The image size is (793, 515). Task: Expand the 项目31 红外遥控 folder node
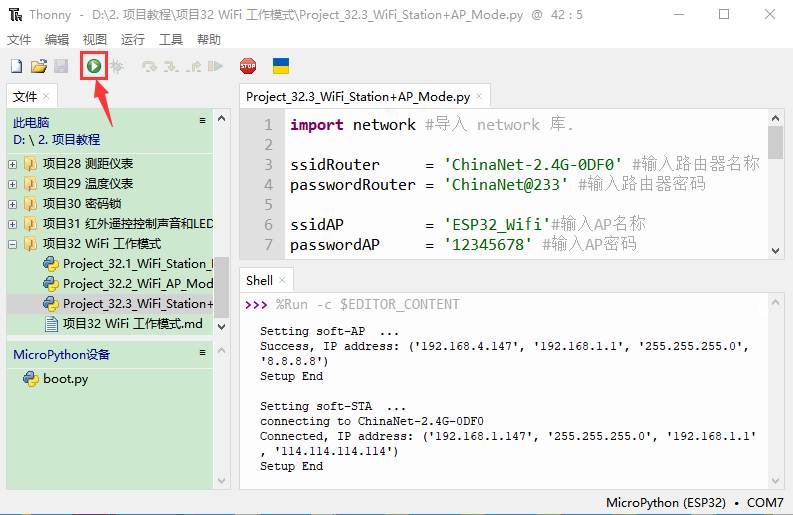click(12, 224)
